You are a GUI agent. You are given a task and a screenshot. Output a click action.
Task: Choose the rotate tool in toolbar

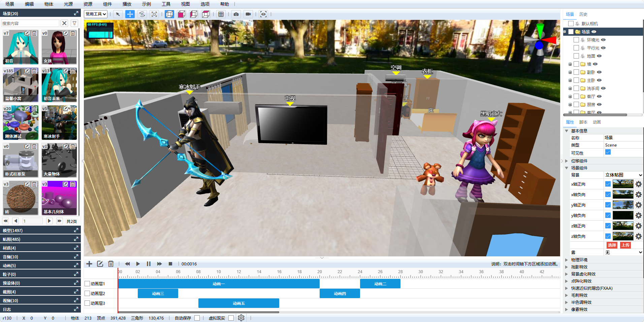point(142,14)
